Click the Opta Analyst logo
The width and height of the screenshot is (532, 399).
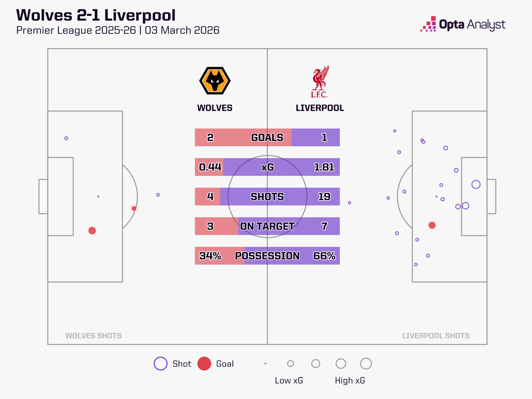[463, 24]
